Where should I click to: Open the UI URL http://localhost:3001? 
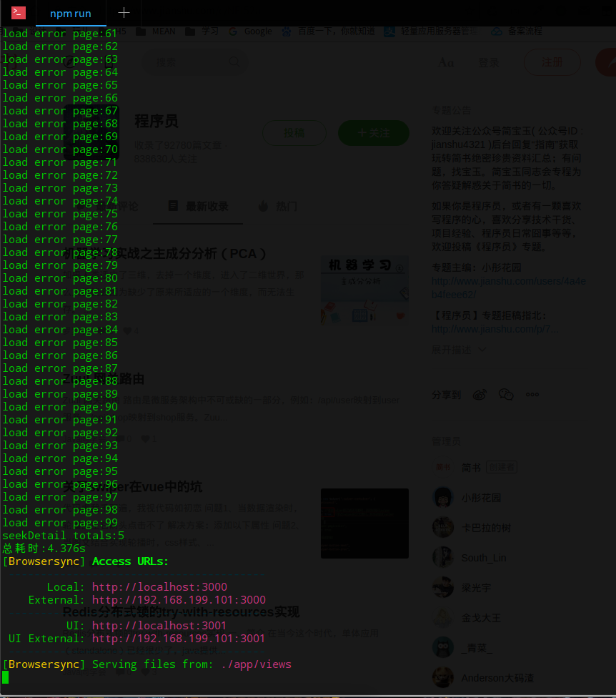tap(159, 626)
